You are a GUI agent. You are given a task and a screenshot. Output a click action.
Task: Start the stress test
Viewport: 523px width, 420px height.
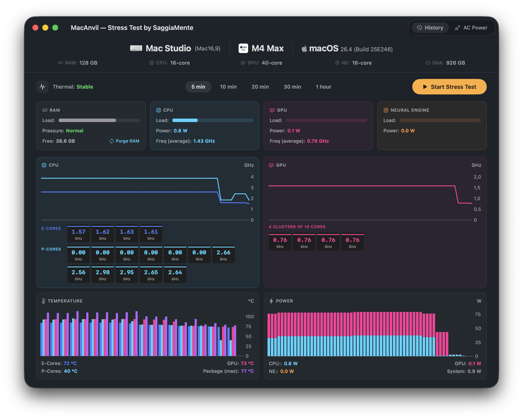[449, 86]
